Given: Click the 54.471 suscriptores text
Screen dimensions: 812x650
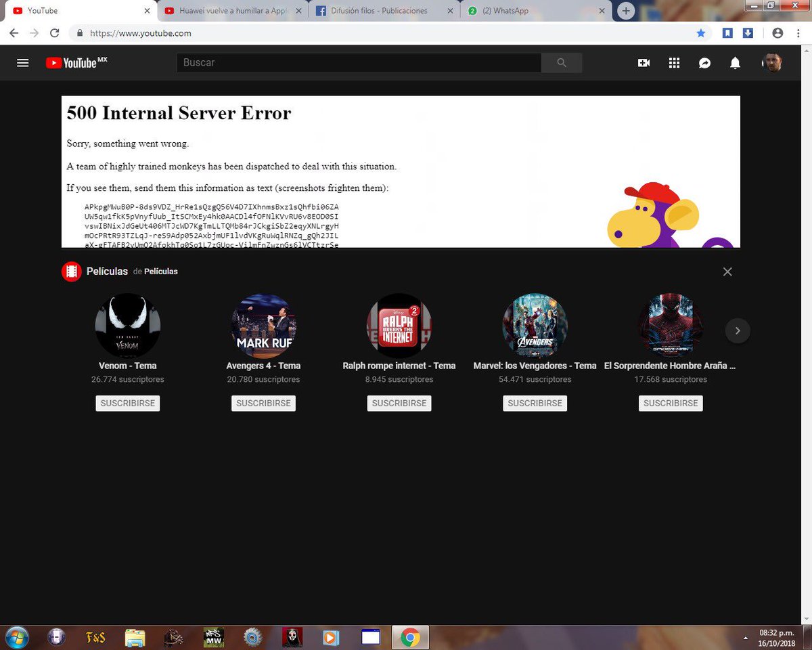Looking at the screenshot, I should [535, 379].
